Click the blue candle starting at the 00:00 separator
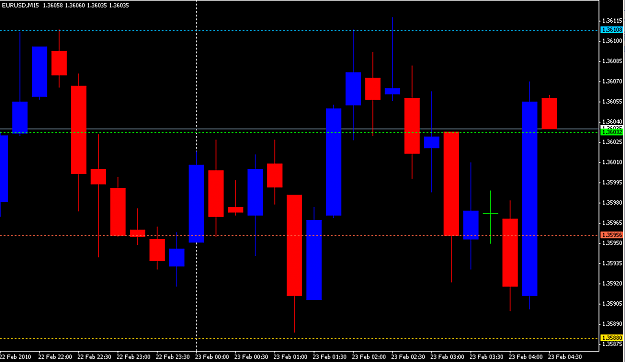The height and width of the screenshot is (362, 625). click(197, 203)
